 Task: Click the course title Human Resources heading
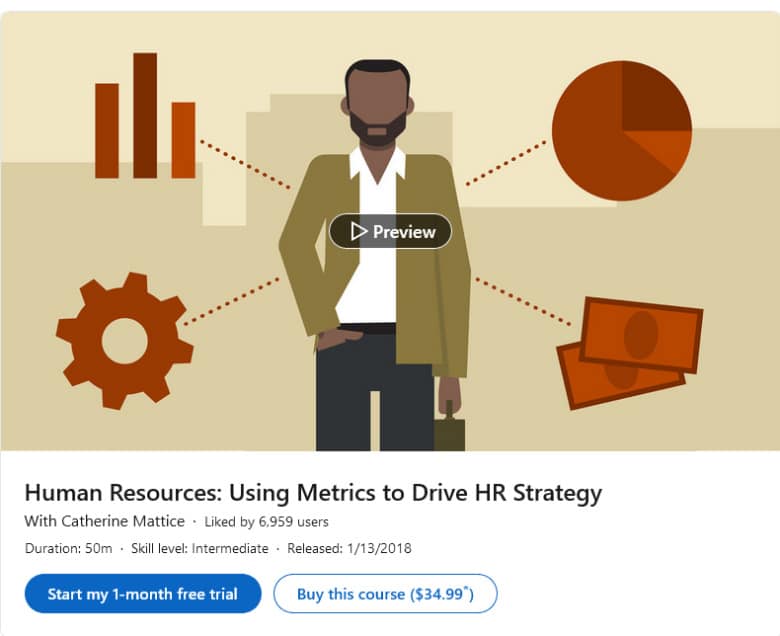[x=313, y=493]
